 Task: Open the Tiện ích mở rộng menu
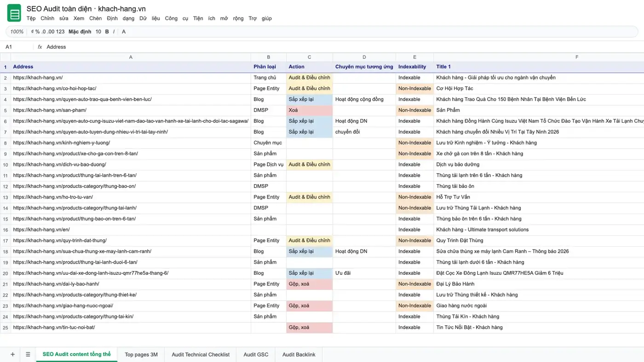[218, 18]
